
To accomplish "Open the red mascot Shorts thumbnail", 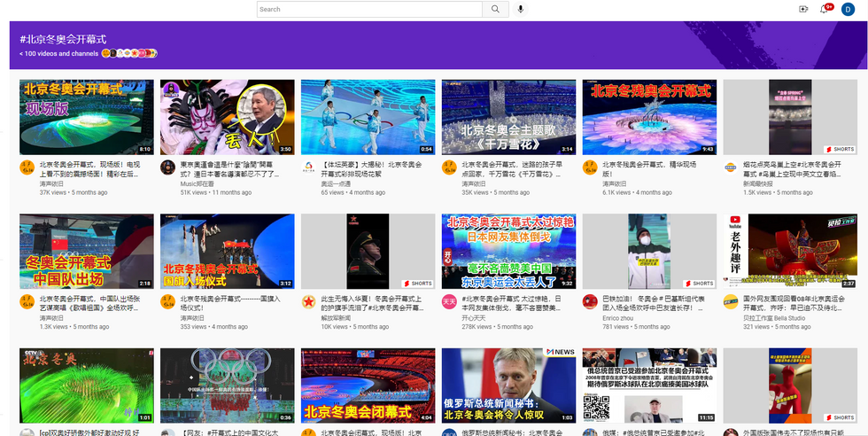I will click(x=790, y=385).
